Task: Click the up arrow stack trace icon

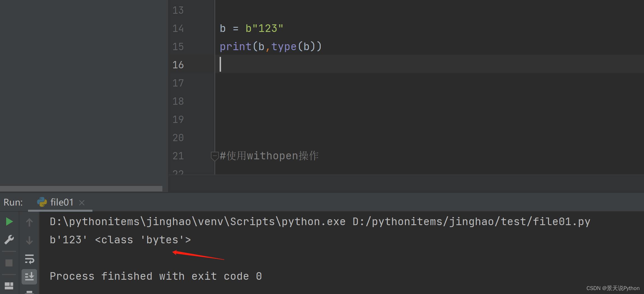Action: (x=29, y=222)
